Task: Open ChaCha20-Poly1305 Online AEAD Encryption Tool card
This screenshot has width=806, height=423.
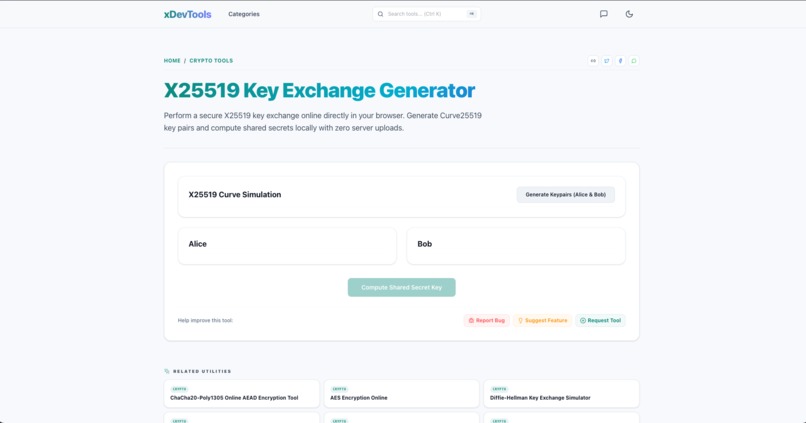Action: [x=242, y=394]
